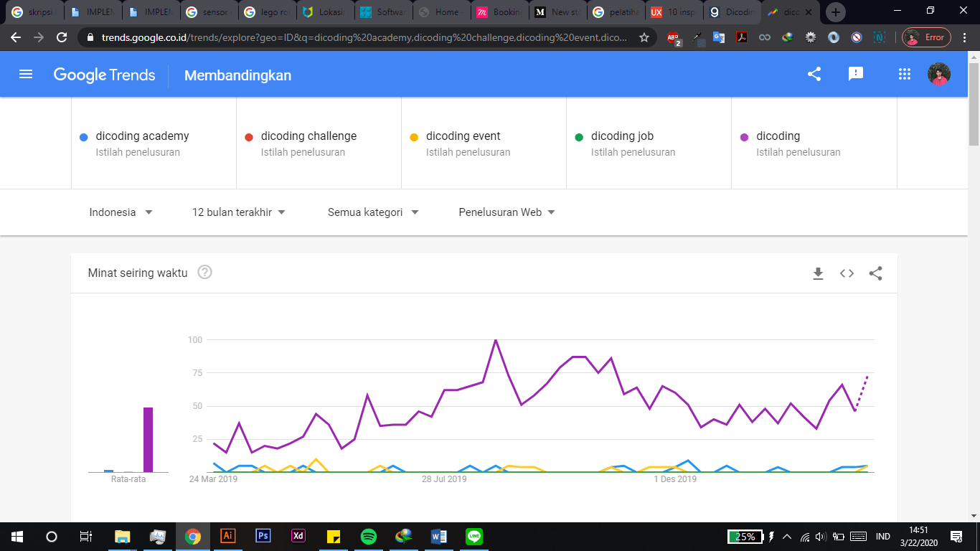This screenshot has width=980, height=551.
Task: Switch to the Lokasi tab
Action: pyautogui.click(x=325, y=12)
